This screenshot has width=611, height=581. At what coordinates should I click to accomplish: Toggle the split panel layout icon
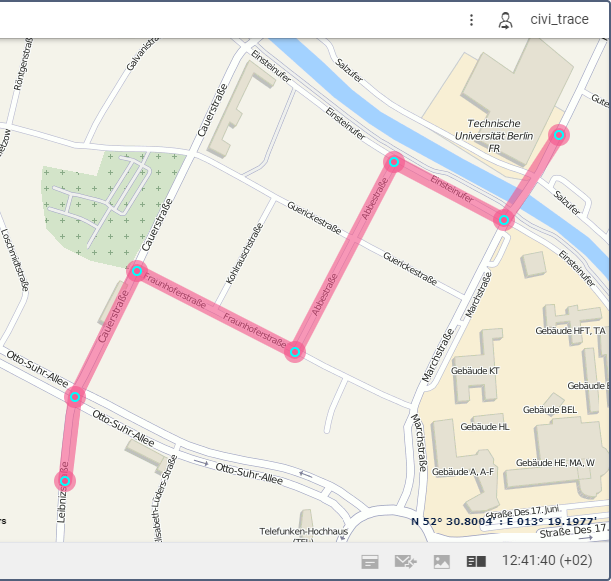476,562
